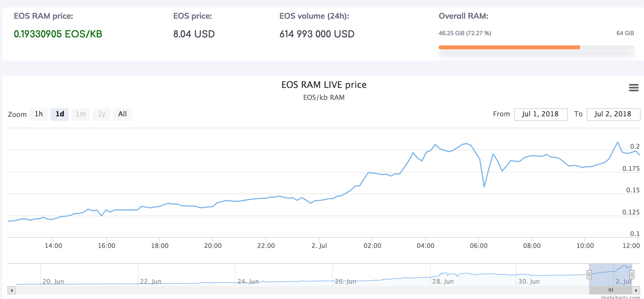
Task: Click the 14:00 x-axis label
Action: pyautogui.click(x=53, y=246)
